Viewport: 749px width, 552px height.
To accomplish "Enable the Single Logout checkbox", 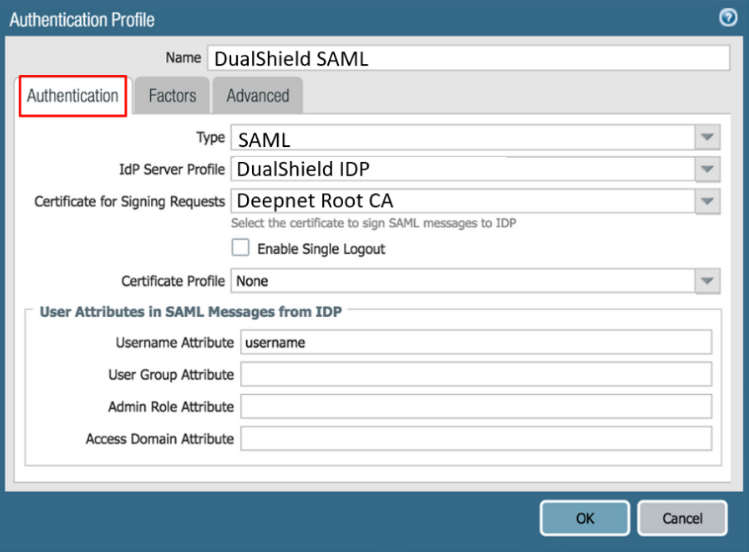I will coord(240,248).
